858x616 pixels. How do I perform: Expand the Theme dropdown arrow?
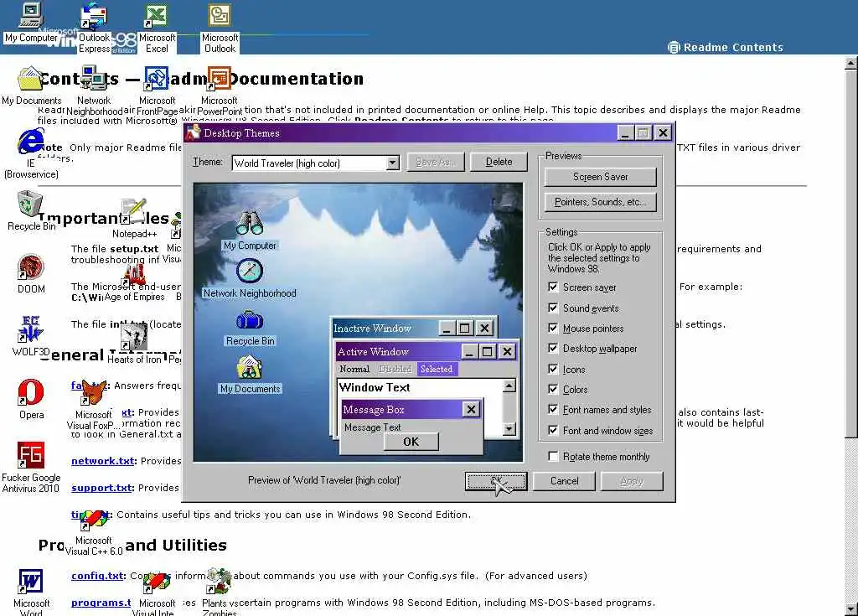(x=392, y=163)
